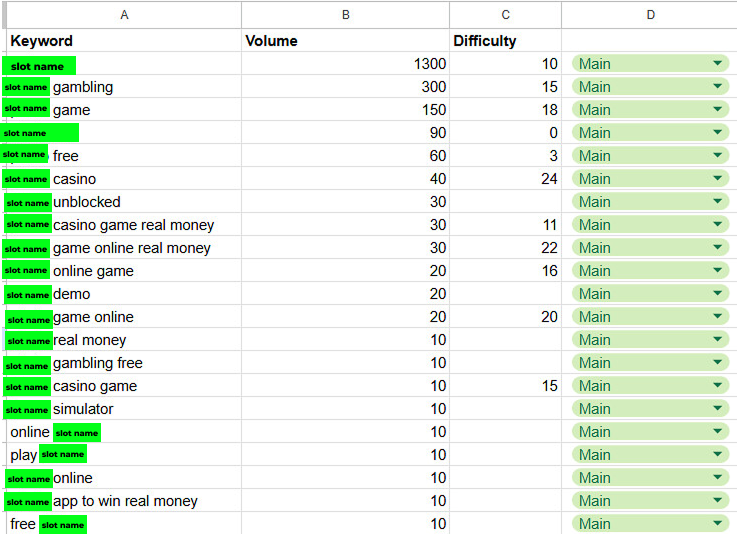This screenshot has width=737, height=534.
Task: Click the Difficulty header cell
Action: 505,40
